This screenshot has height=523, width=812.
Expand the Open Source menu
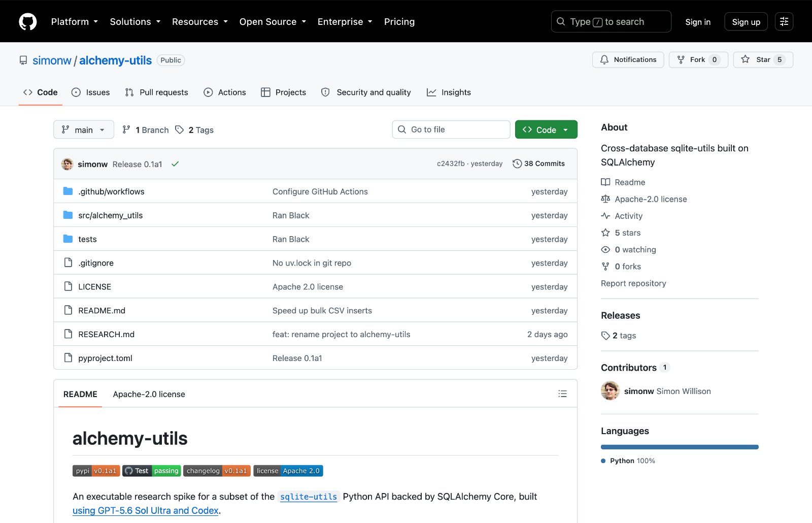point(273,21)
